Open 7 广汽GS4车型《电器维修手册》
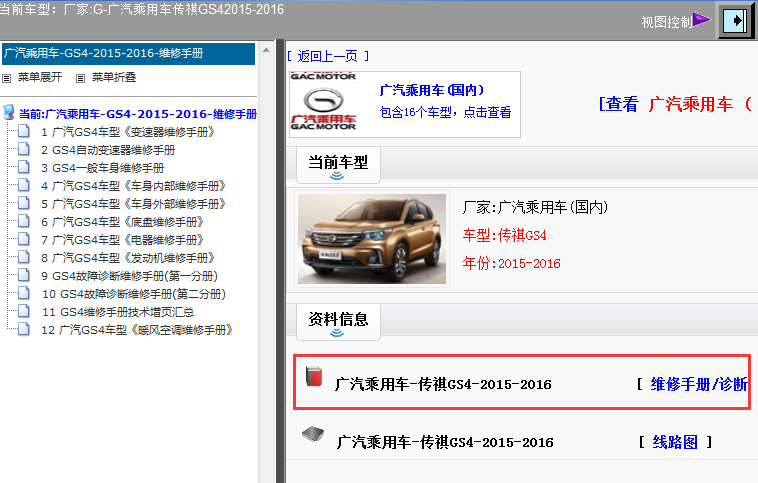This screenshot has width=758, height=483. (x=123, y=239)
